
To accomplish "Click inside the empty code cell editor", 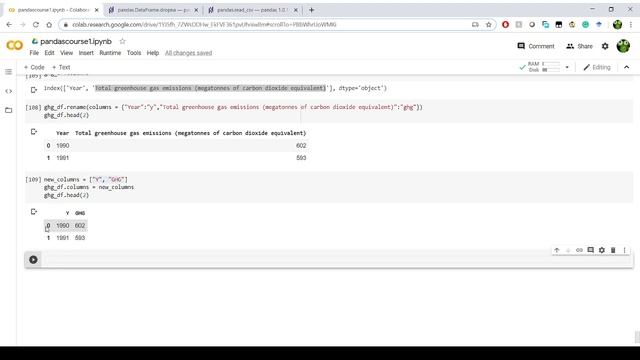I will point(337,260).
